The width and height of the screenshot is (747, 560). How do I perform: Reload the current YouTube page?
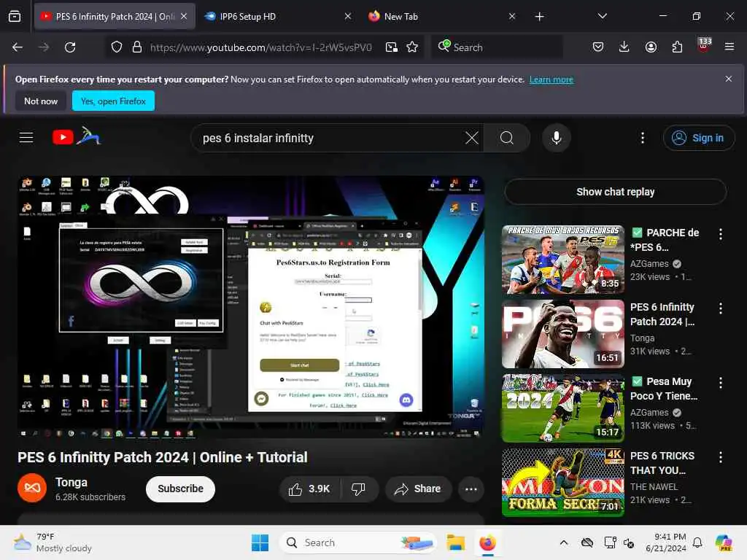coord(70,47)
